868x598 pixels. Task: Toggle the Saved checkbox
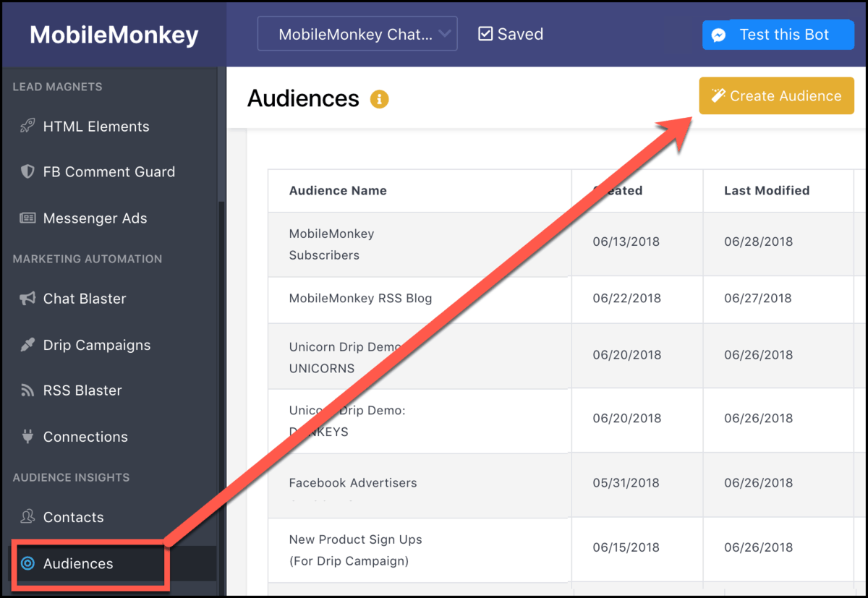point(485,34)
